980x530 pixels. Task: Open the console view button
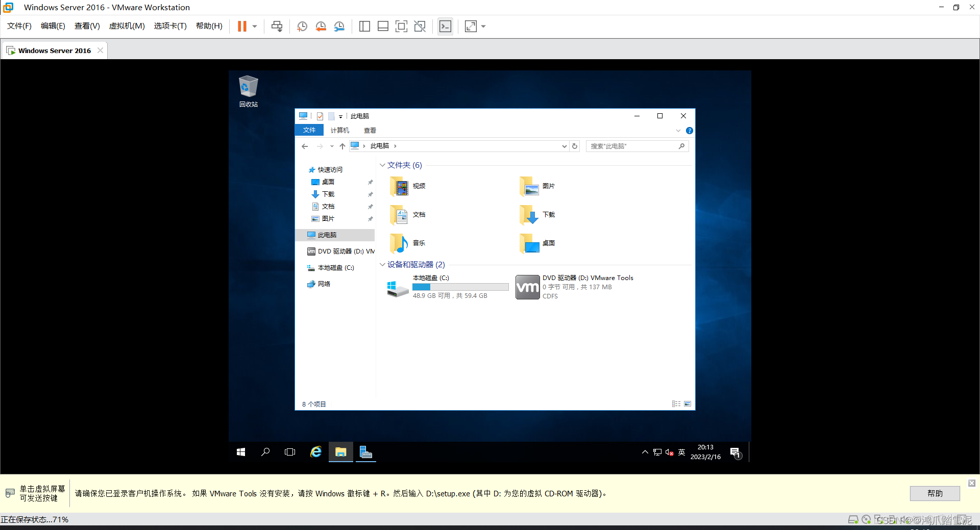click(x=445, y=26)
